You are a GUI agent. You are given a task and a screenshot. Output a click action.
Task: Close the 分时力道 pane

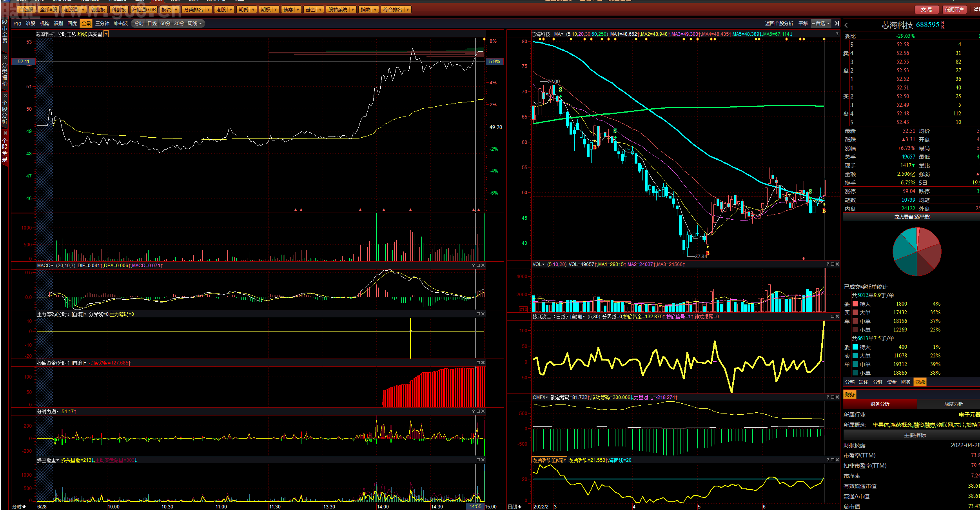tap(483, 412)
